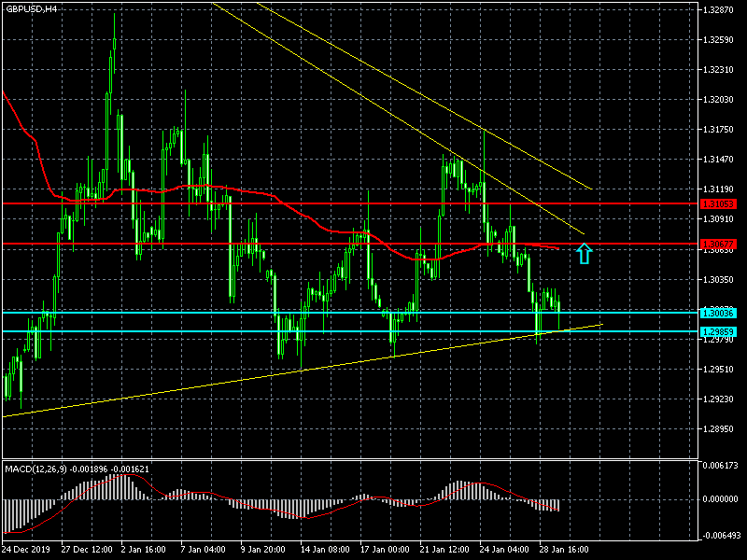Click the 1.29510 price axis label
Image resolution: width=747 pixels, height=560 pixels.
(x=718, y=369)
